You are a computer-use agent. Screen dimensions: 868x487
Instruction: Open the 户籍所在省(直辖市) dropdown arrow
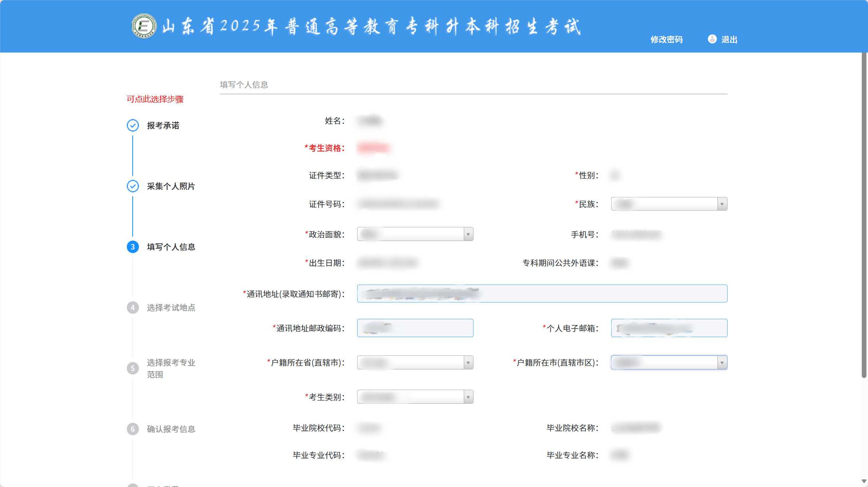tap(468, 363)
